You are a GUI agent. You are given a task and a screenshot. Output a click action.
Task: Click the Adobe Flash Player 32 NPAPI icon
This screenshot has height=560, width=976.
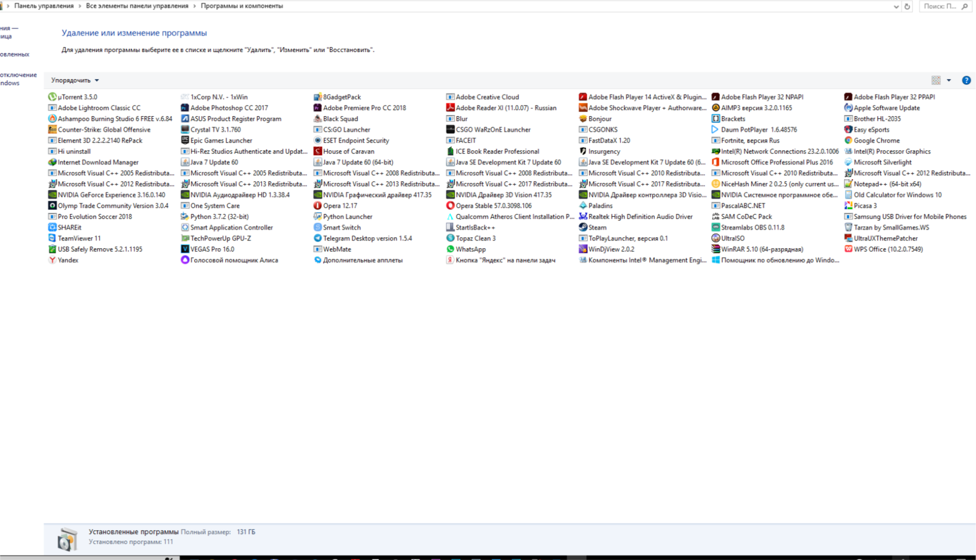(x=716, y=97)
